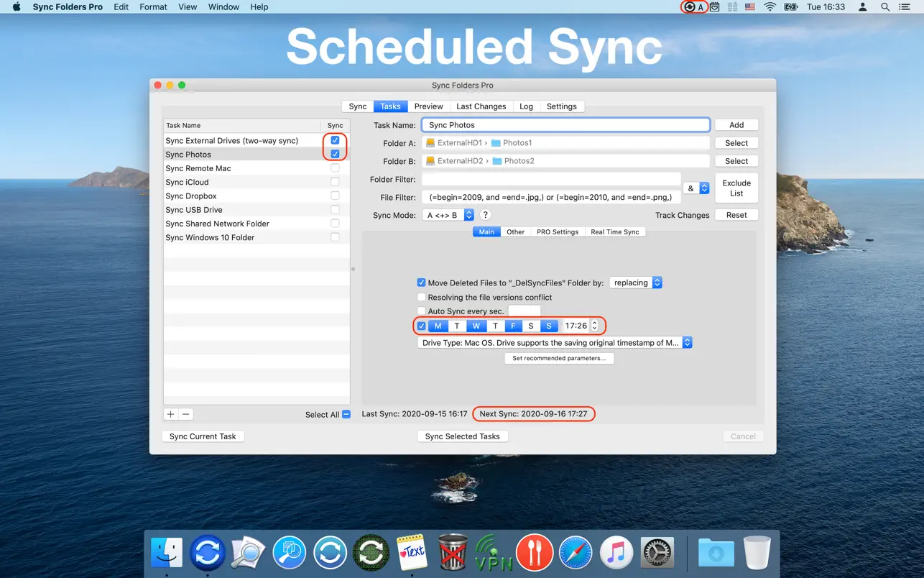This screenshot has height=578, width=924.
Task: Open the Drive Type dropdown
Action: [555, 343]
